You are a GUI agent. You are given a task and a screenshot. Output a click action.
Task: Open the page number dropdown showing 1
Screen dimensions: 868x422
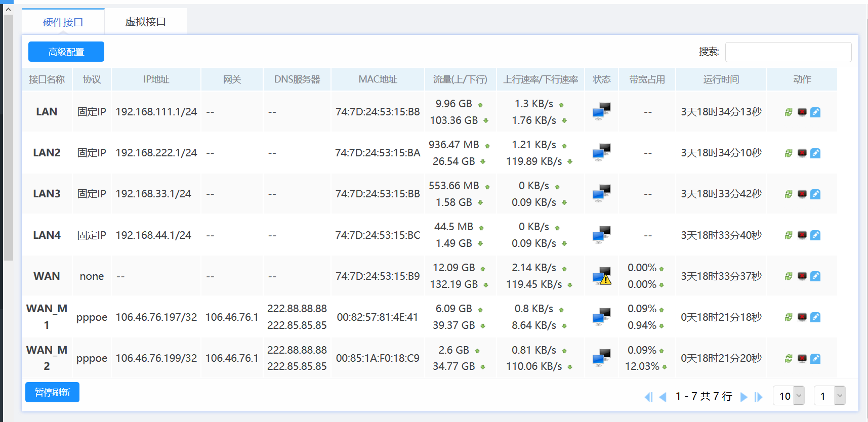pos(830,396)
